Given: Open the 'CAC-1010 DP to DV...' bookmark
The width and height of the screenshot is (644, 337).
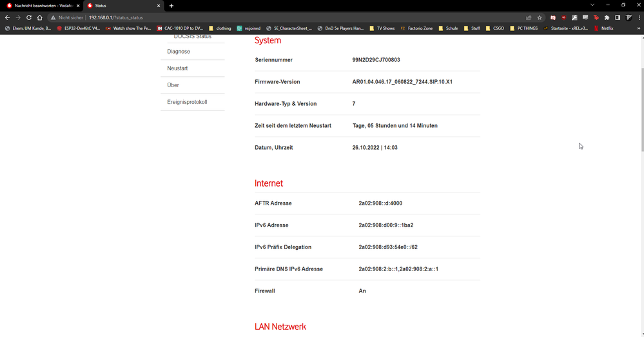Looking at the screenshot, I should (180, 28).
